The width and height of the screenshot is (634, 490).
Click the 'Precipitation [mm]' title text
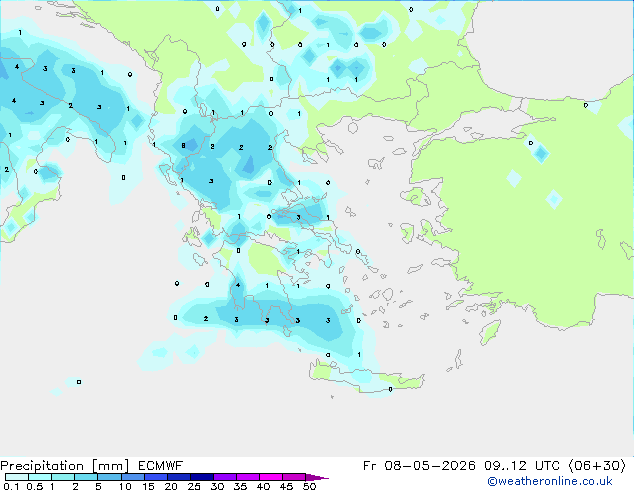coord(65,466)
